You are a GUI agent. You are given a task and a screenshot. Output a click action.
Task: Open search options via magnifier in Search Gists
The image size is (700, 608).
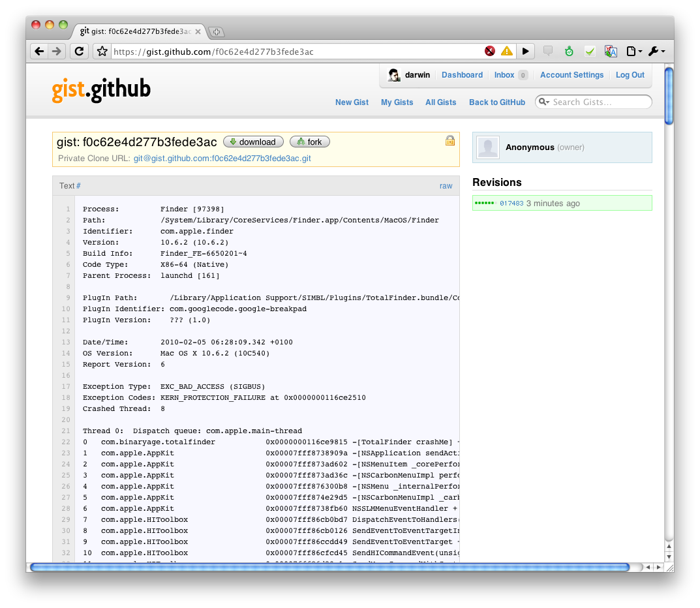tap(543, 102)
